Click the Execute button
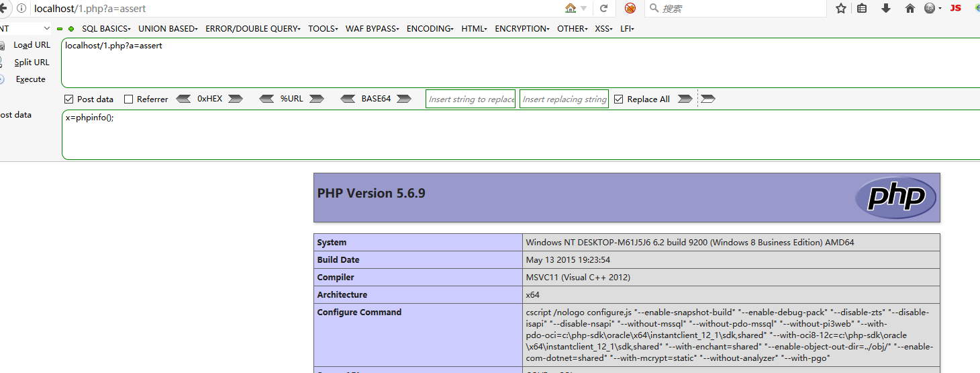This screenshot has height=373, width=980. (x=31, y=79)
